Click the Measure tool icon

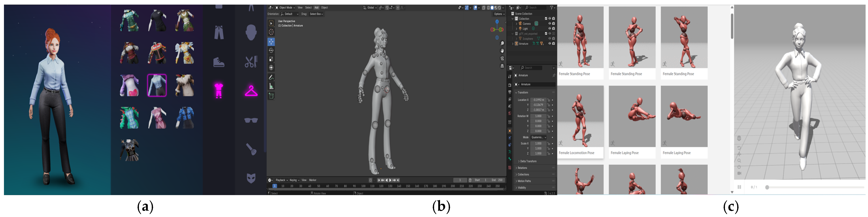coord(271,87)
